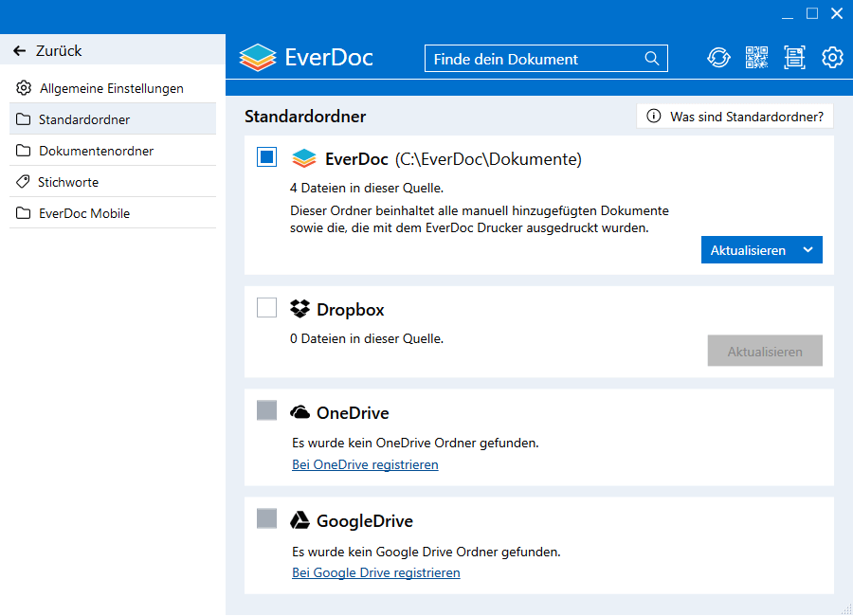Select Dokumentenordner in the sidebar
This screenshot has height=616, width=853.
[x=96, y=151]
